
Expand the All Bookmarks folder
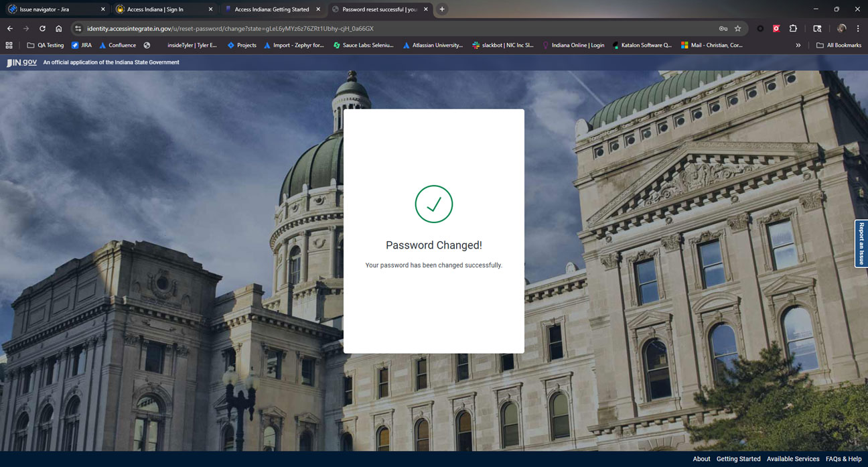click(839, 46)
